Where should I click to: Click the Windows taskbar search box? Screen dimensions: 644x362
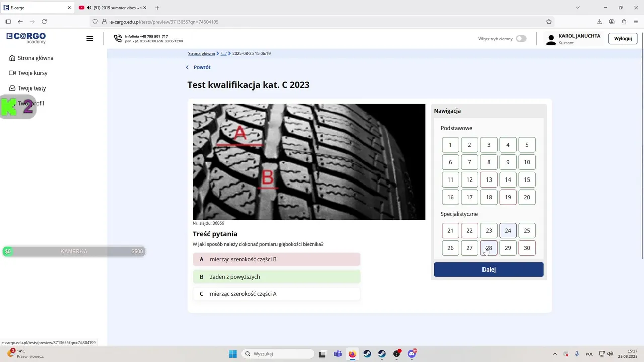(278, 354)
